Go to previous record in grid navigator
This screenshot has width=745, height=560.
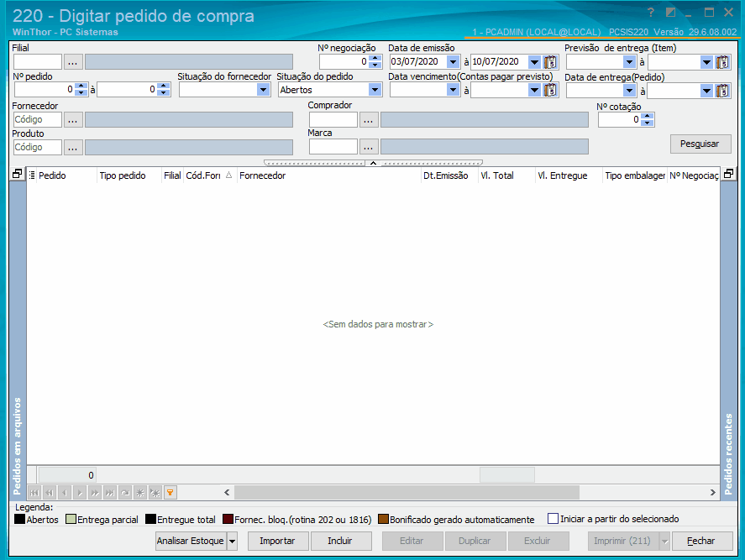65,493
